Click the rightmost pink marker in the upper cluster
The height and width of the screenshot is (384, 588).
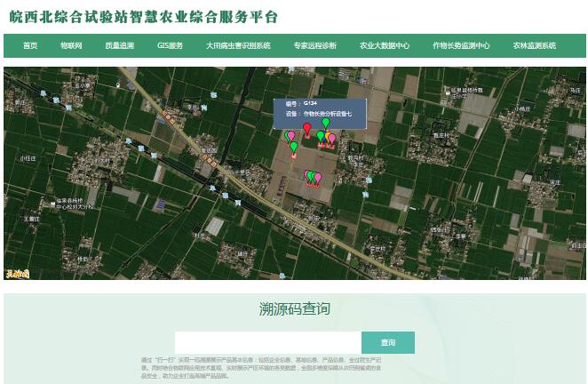[332, 139]
